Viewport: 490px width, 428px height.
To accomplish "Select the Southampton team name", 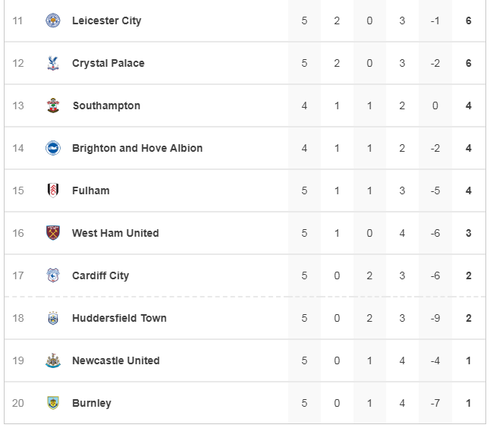I will (106, 106).
